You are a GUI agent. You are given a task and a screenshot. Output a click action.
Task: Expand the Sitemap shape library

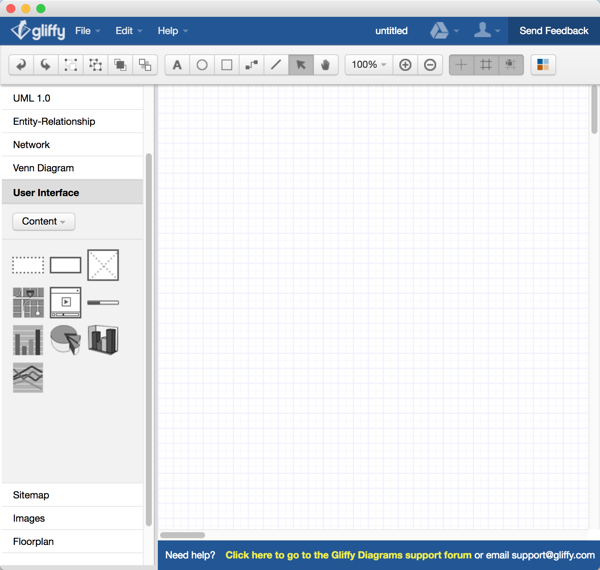pyautogui.click(x=72, y=495)
